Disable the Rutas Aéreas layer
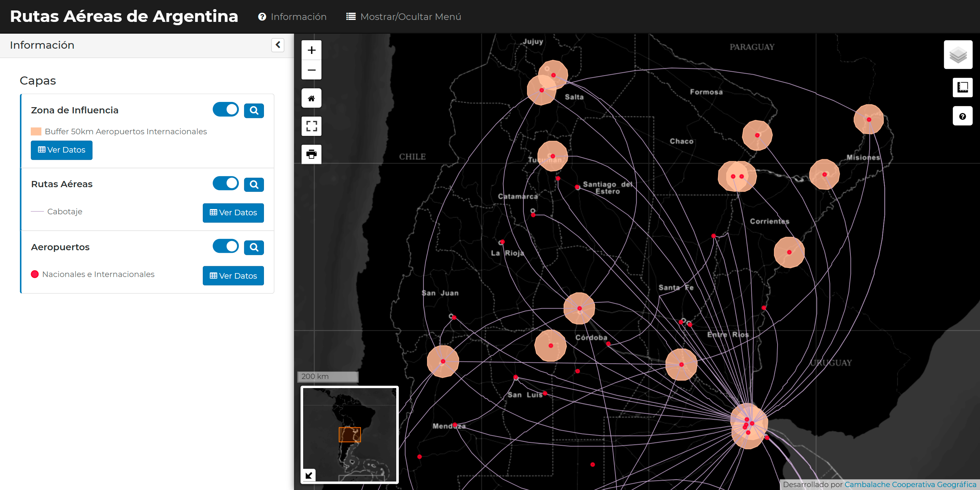980x490 pixels. click(226, 183)
